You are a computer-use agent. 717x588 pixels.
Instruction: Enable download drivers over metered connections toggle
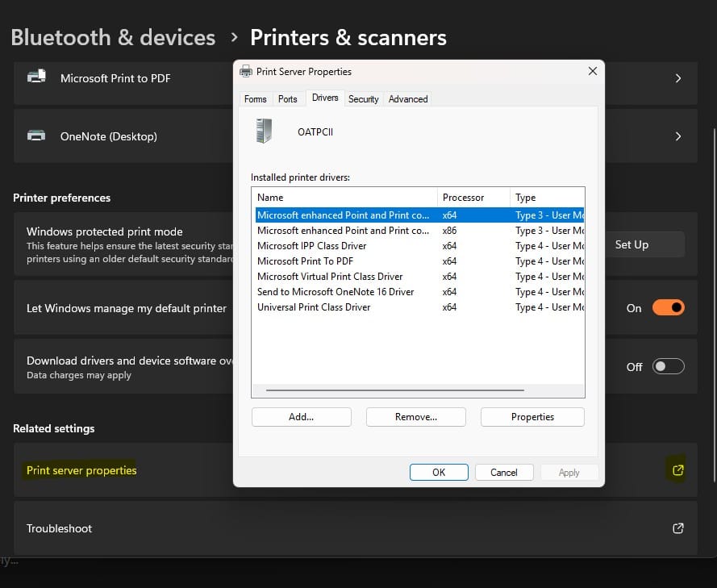pos(668,366)
